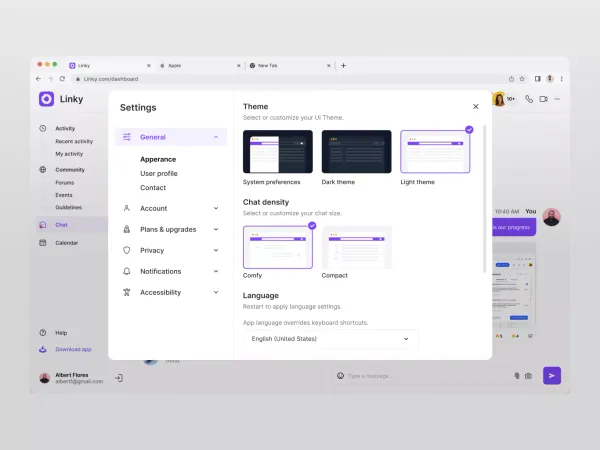Open the browser three-dot menu
This screenshot has height=450, width=600.
(x=561, y=79)
